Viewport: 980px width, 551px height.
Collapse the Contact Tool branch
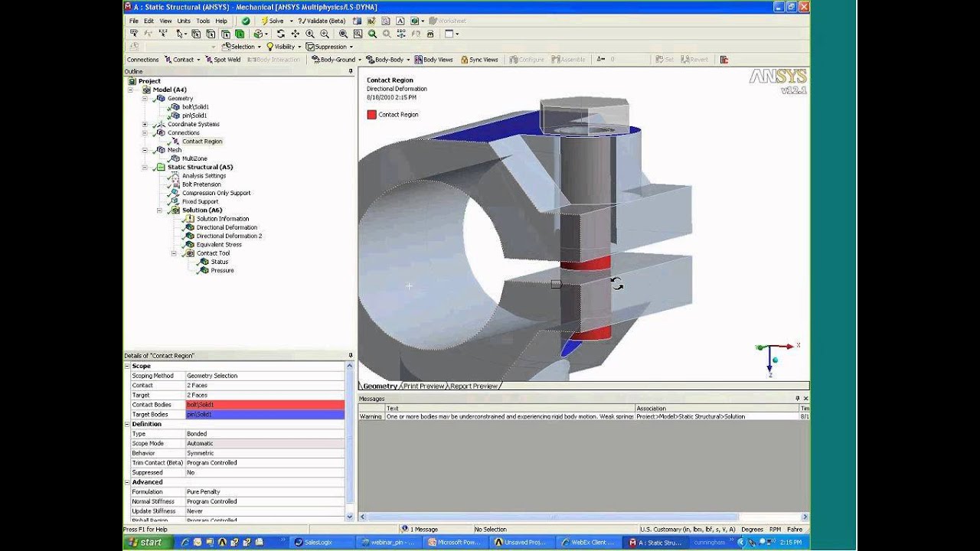(174, 253)
